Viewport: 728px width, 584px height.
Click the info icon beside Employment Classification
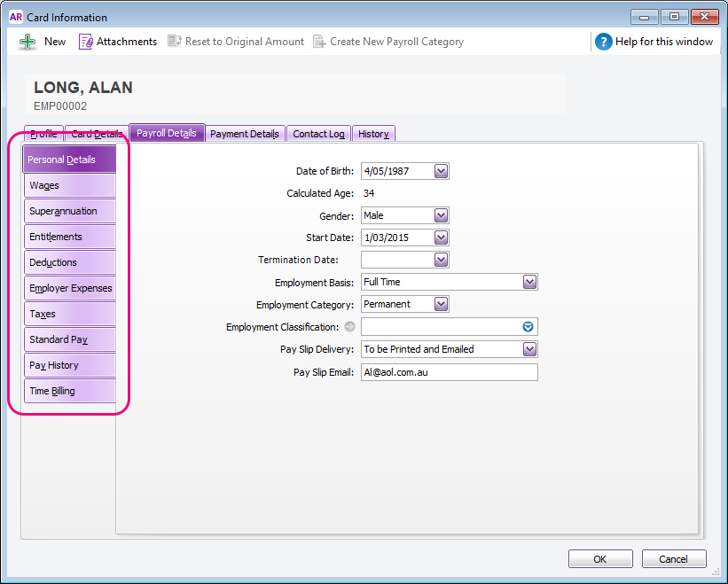pos(349,326)
